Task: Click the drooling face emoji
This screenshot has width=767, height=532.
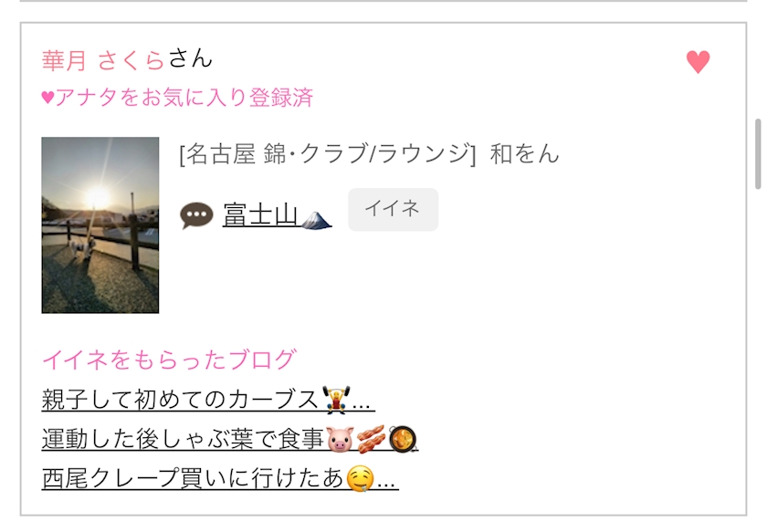Action: tap(361, 478)
